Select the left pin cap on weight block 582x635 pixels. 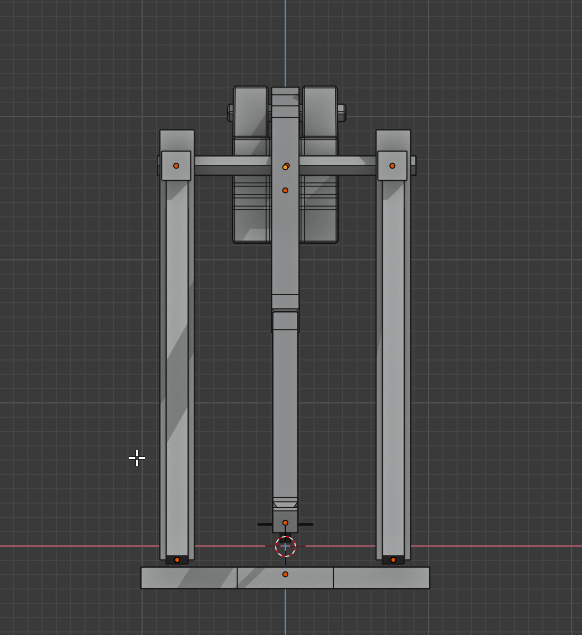click(x=230, y=113)
